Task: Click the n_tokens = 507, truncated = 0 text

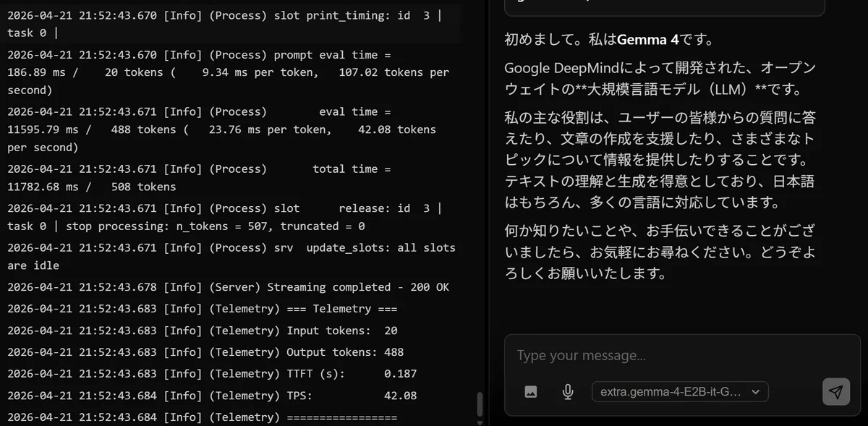Action: coord(271,226)
